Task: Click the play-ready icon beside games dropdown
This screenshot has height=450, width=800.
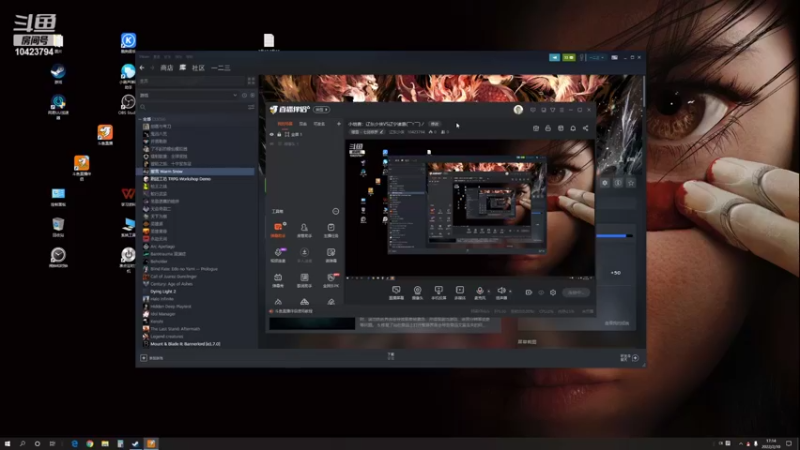Action: 252,95
